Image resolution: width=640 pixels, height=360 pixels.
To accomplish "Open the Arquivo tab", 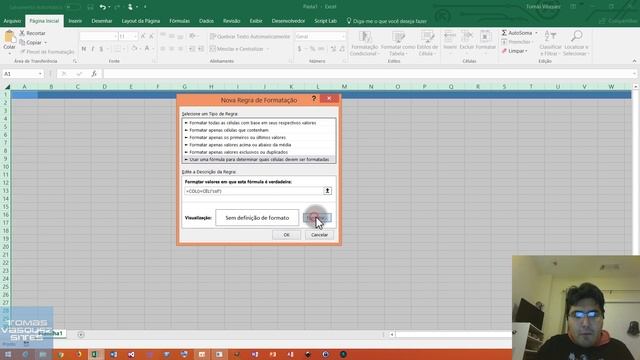I will tap(12, 21).
